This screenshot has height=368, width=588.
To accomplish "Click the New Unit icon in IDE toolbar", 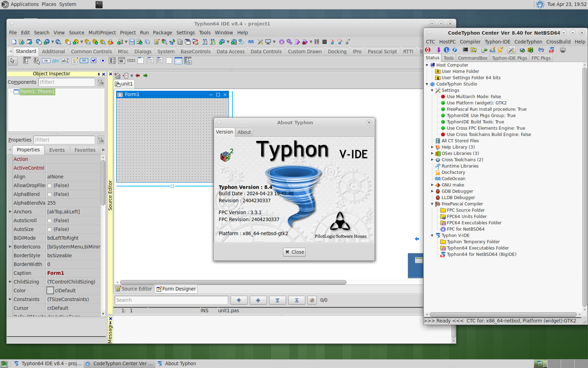I will (x=22, y=42).
